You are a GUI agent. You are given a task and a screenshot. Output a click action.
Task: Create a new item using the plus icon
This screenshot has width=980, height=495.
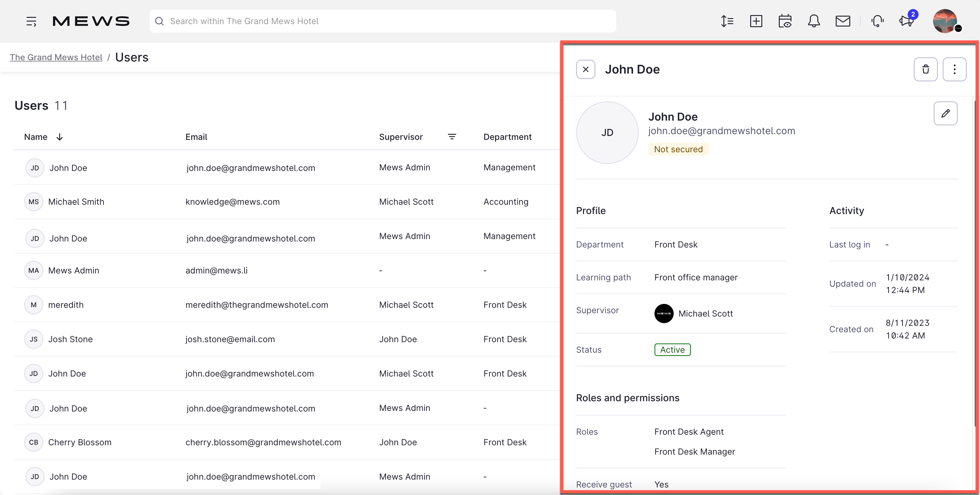pyautogui.click(x=756, y=21)
